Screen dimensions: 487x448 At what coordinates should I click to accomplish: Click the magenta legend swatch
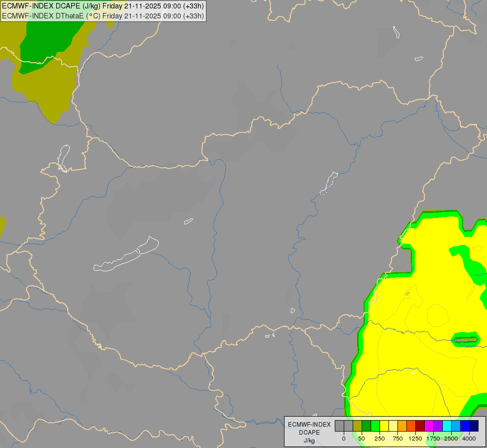pyautogui.click(x=429, y=426)
